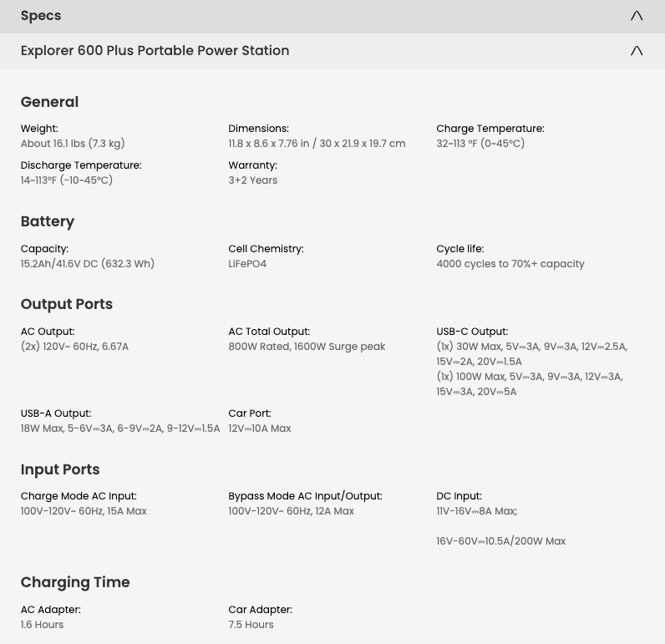The height and width of the screenshot is (644, 665).
Task: Select the Warranty 3+2 Years text
Action: coord(253,180)
